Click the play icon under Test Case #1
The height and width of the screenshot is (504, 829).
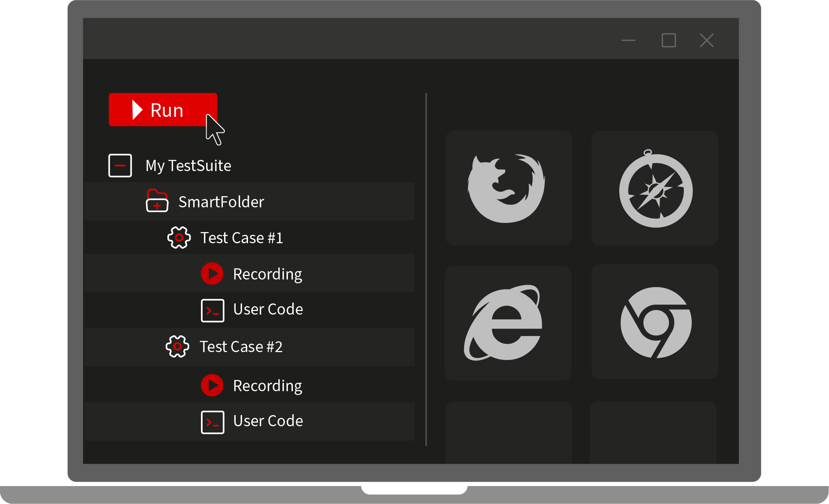click(x=212, y=274)
